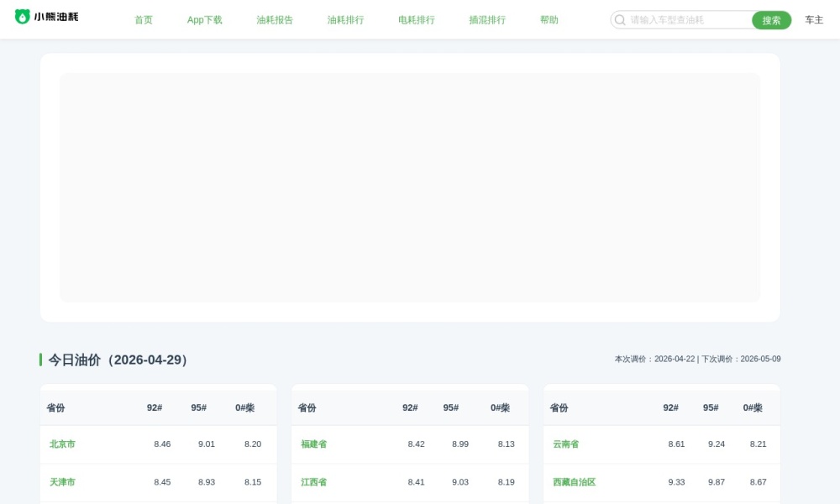
Task: Select 油耗排行 in the navigation bar
Action: [345, 20]
